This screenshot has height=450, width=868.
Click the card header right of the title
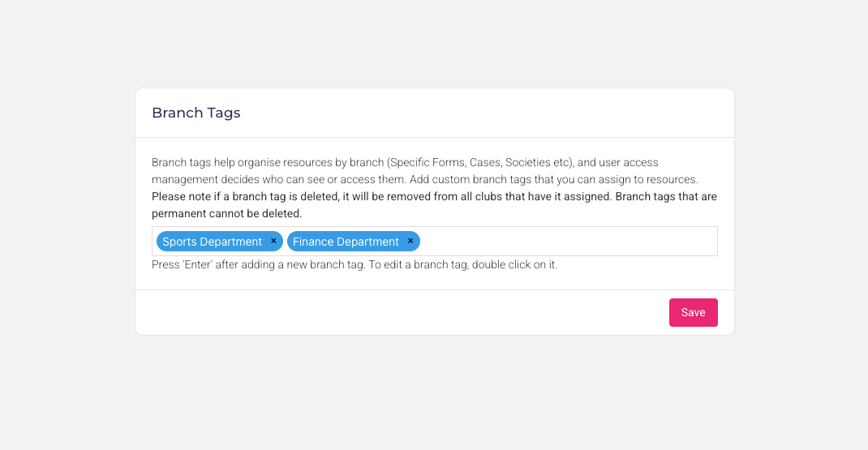tap(487, 113)
